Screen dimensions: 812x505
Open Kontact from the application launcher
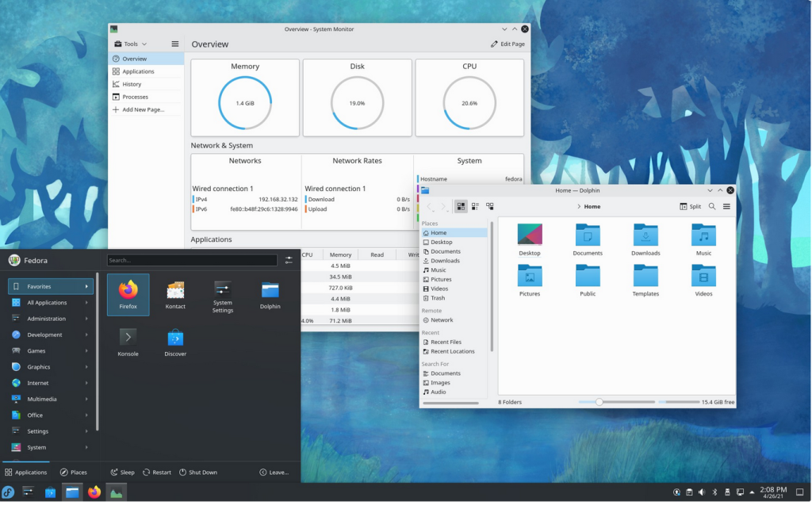tap(175, 294)
